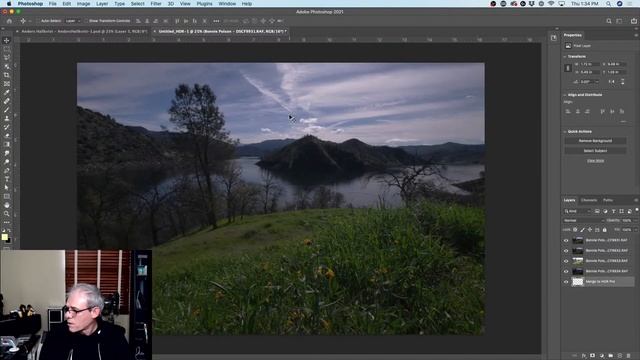Create a new group folder
Screen dimensions: 640x360
pos(611,356)
